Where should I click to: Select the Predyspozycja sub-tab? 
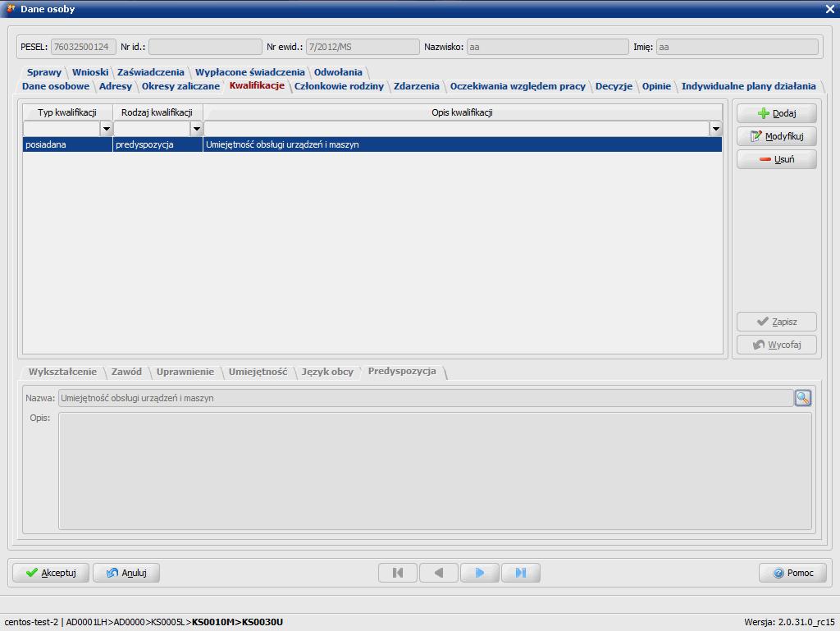point(402,371)
